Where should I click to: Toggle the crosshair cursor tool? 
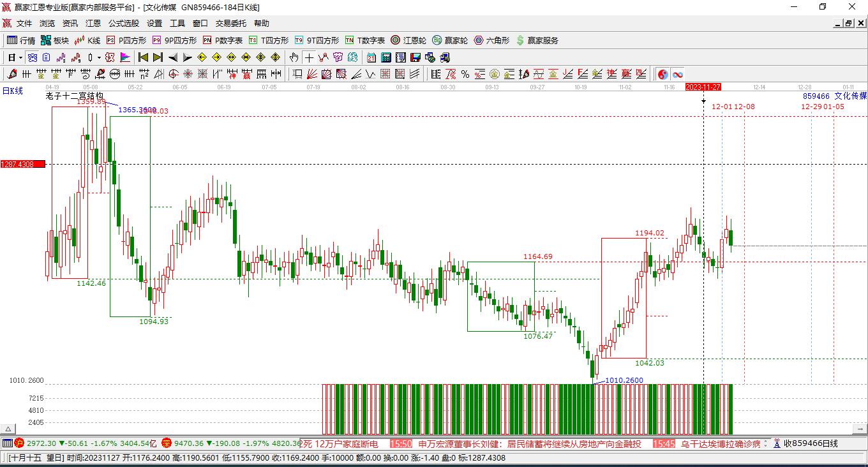[309, 57]
